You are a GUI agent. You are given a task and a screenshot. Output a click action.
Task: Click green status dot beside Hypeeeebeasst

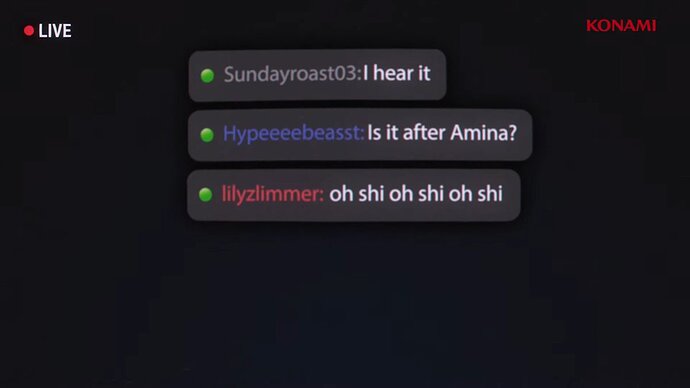pos(207,135)
